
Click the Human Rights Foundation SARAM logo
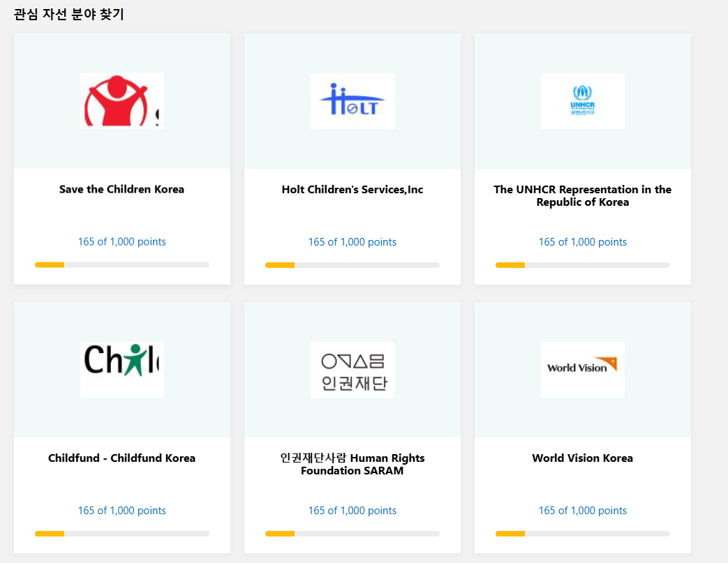(x=352, y=370)
